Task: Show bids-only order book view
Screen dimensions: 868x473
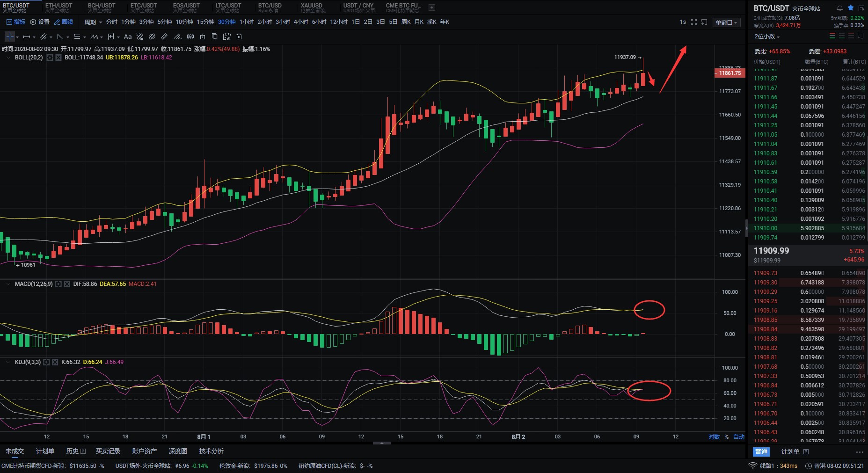Action: [x=842, y=36]
